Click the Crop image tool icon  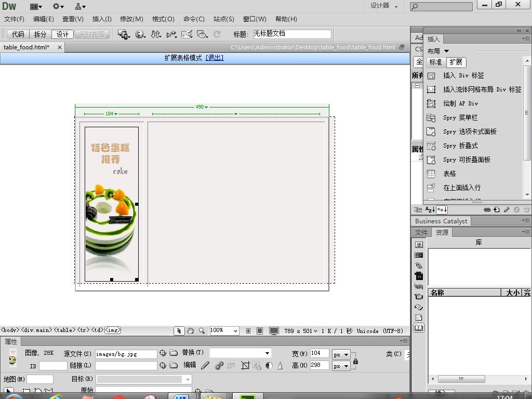pyautogui.click(x=245, y=366)
